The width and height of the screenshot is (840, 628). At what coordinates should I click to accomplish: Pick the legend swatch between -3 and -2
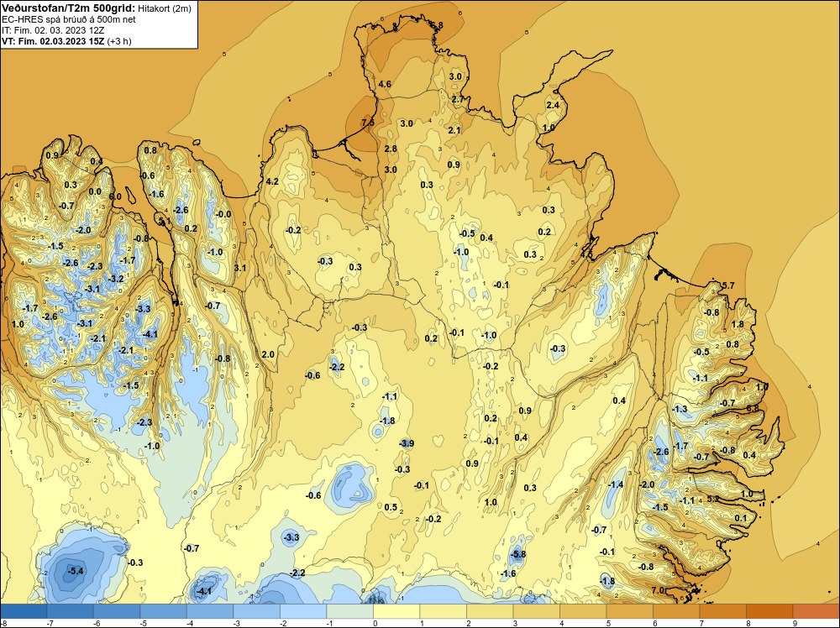click(256, 611)
